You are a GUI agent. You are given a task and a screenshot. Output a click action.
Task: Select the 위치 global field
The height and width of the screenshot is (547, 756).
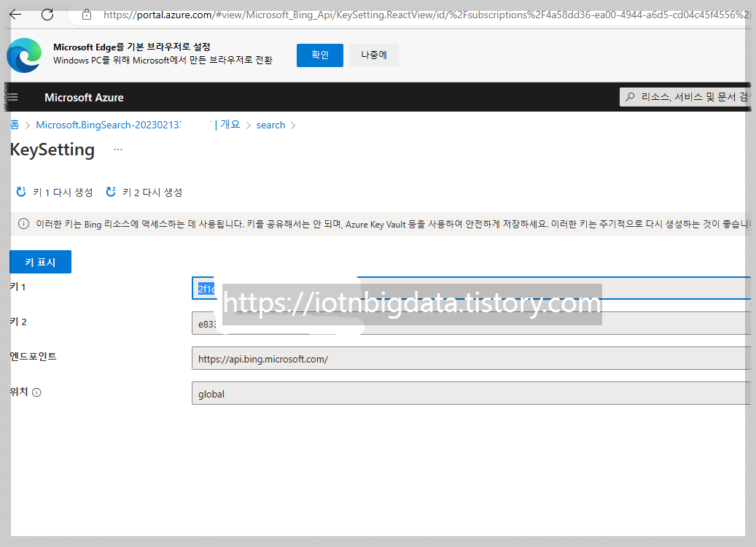pyautogui.click(x=471, y=394)
